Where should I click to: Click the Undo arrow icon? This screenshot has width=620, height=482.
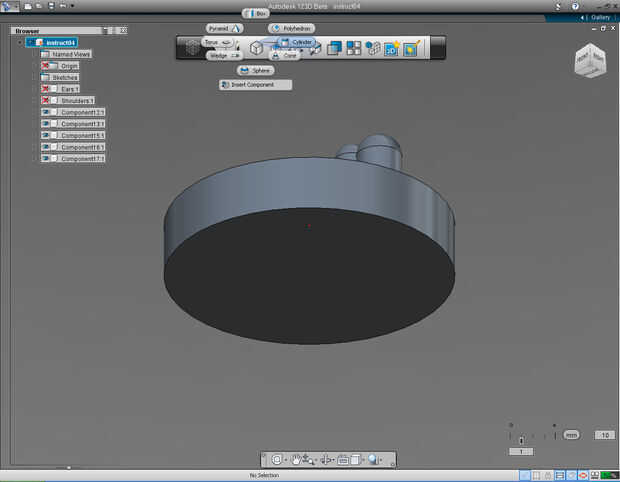(x=63, y=6)
